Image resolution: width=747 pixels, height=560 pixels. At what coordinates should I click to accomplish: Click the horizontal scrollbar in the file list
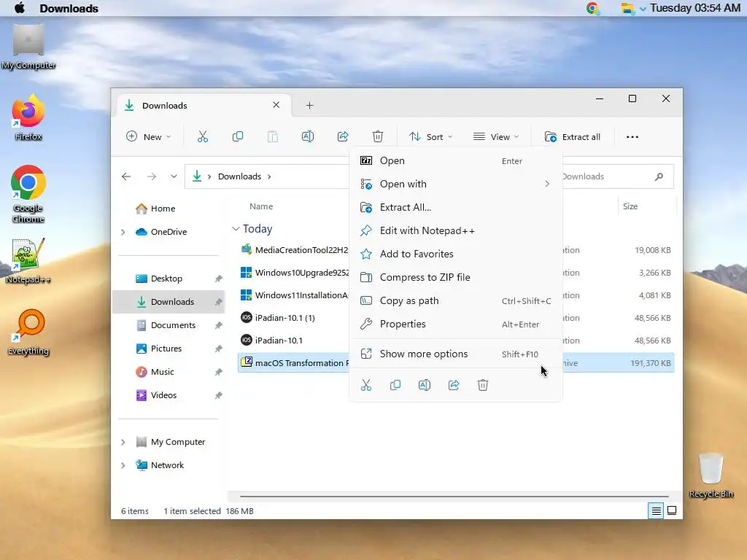coord(454,496)
